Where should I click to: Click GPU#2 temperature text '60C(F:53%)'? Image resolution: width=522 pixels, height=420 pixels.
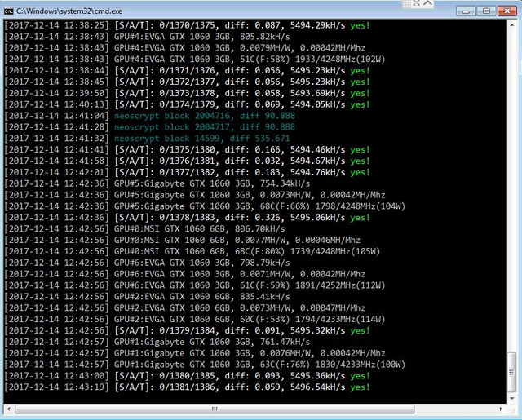265,319
